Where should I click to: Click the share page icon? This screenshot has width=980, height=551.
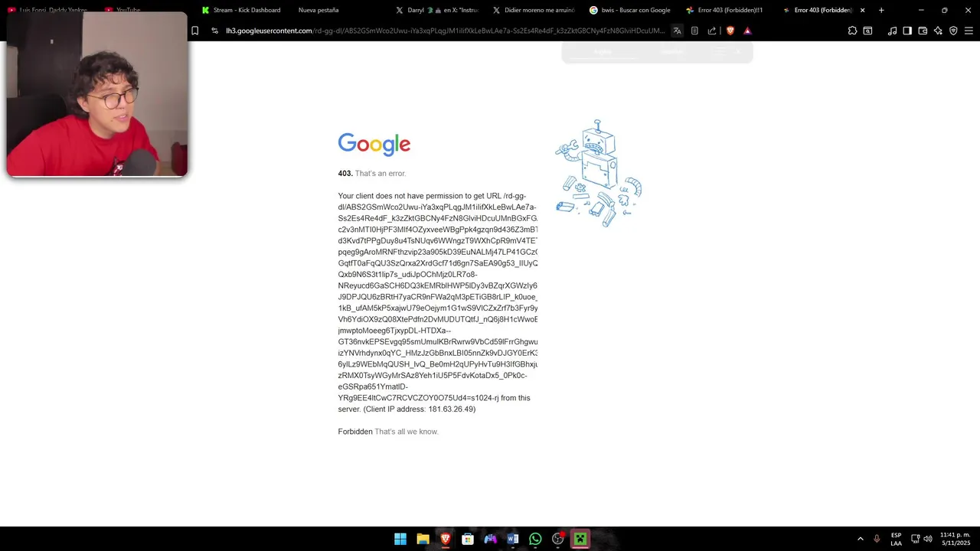pos(712,31)
